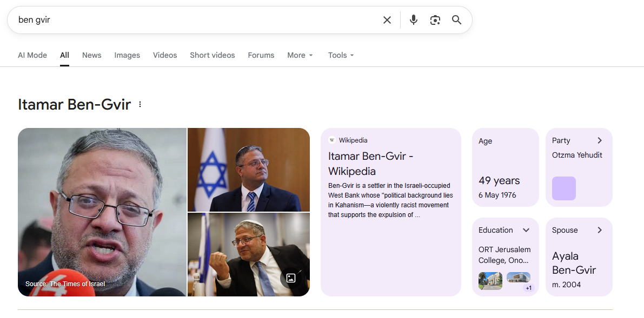
Task: Expand the More dropdown menu
Action: (300, 55)
